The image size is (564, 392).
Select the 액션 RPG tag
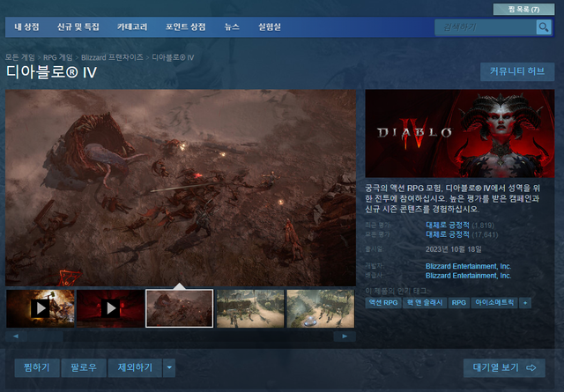click(384, 303)
